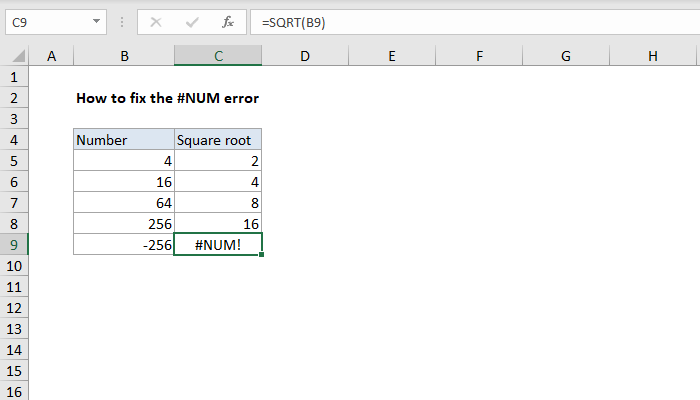The width and height of the screenshot is (700, 400).
Task: Click cell C8 with value 16
Action: pos(218,224)
